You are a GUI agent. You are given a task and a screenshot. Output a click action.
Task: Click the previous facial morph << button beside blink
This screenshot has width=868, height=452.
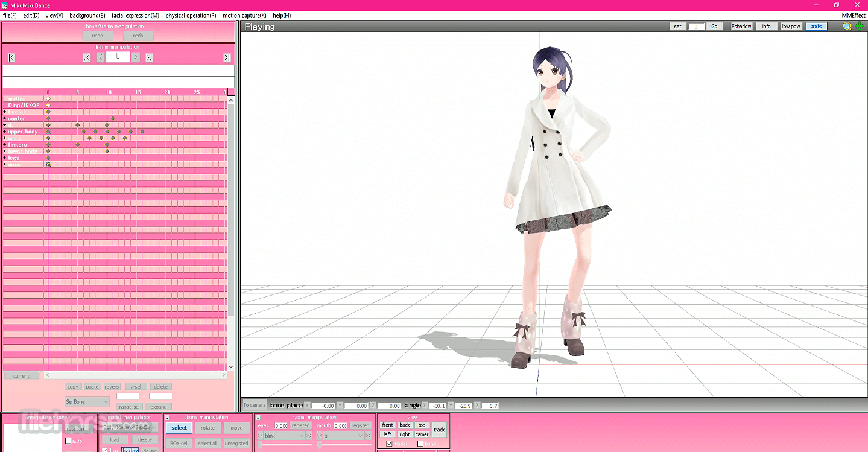(260, 436)
